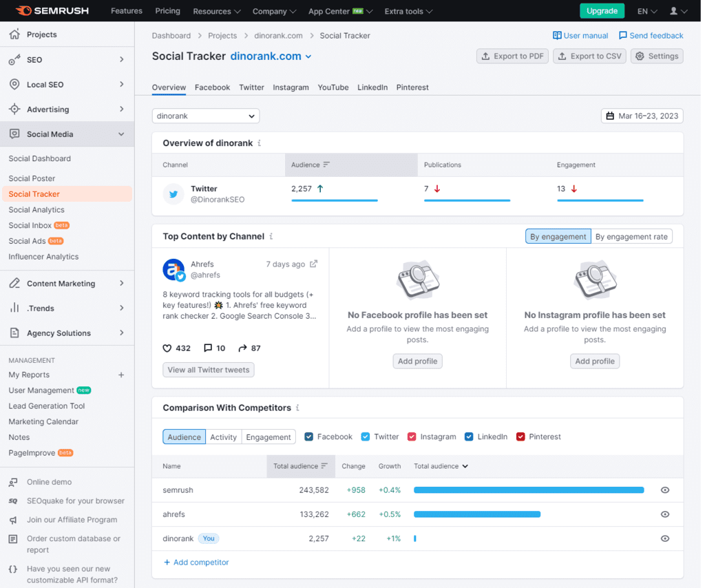Click the Online demo icon
The height and width of the screenshot is (588, 705).
13,483
